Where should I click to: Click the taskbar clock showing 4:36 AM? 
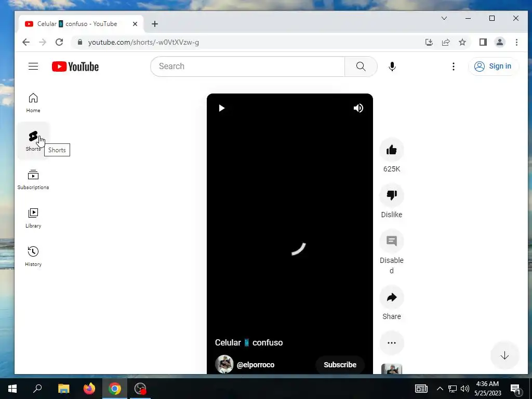[x=487, y=389]
